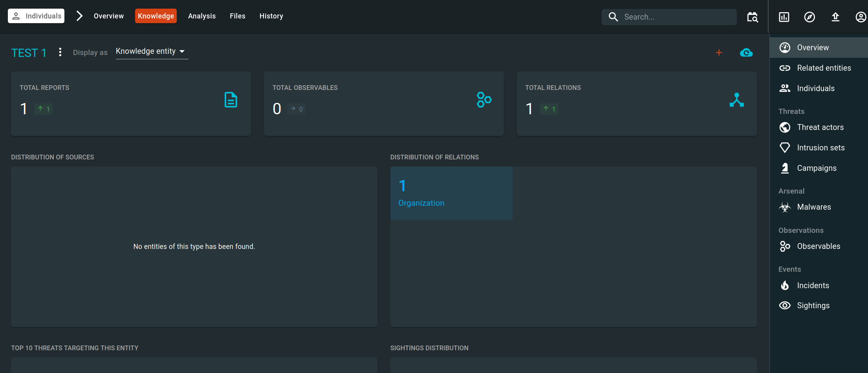
Task: Open the History tab
Action: [x=271, y=16]
